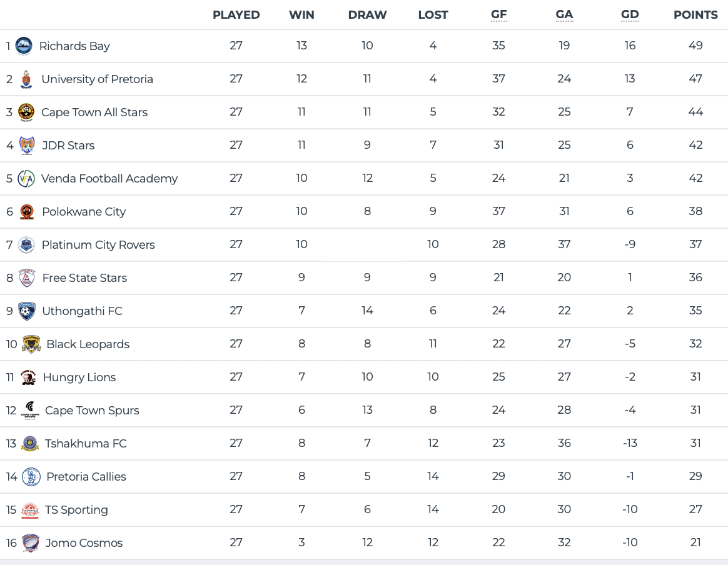Click the Cape Town All Stars logo
Viewport: 728px width, 565px height.
pyautogui.click(x=26, y=112)
